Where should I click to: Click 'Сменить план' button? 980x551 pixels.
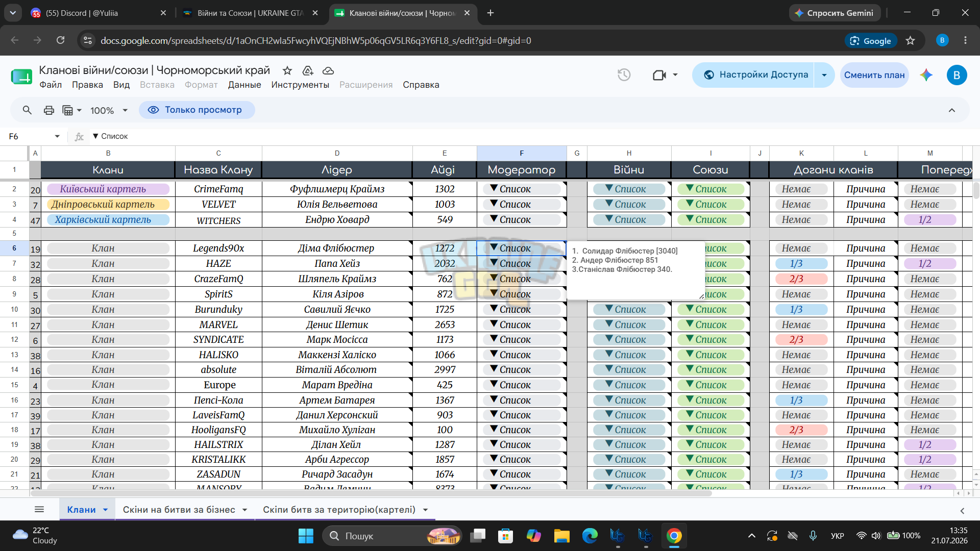click(x=874, y=75)
